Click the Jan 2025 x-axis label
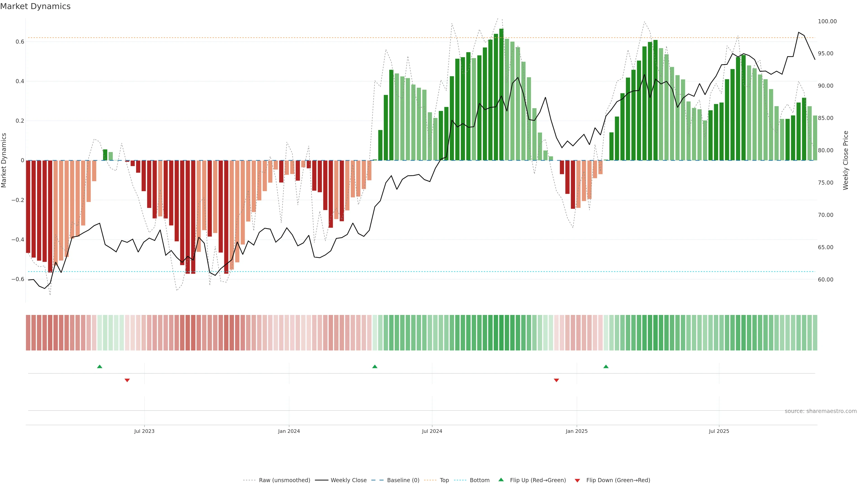The height and width of the screenshot is (488, 868). (577, 431)
